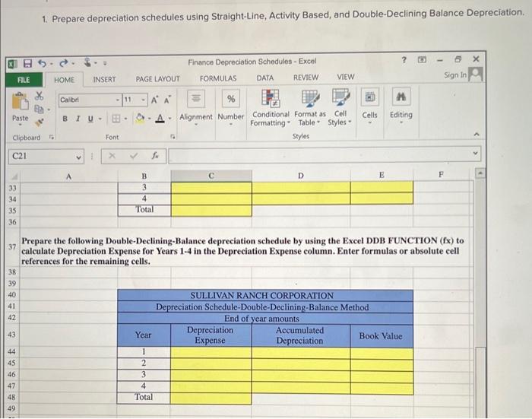The height and width of the screenshot is (419, 532).
Task: Click the Paste clipboard icon
Action: pyautogui.click(x=20, y=101)
